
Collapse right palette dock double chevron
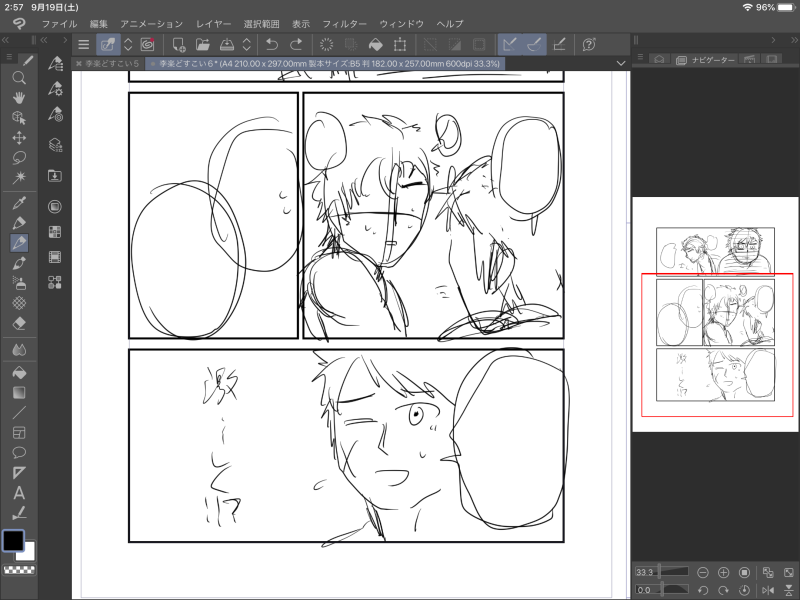tap(794, 40)
